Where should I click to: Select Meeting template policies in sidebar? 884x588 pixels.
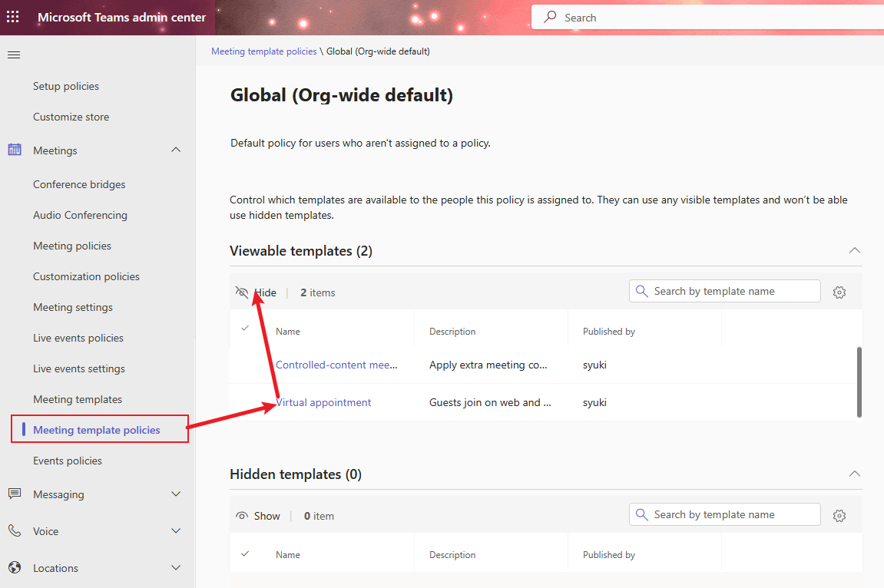pyautogui.click(x=97, y=431)
